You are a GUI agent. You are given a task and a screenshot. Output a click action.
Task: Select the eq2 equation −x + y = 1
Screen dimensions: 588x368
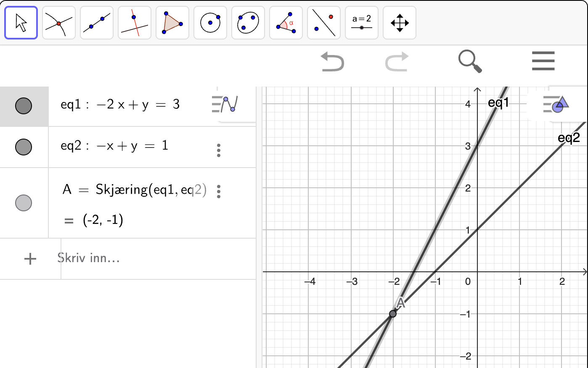click(114, 146)
